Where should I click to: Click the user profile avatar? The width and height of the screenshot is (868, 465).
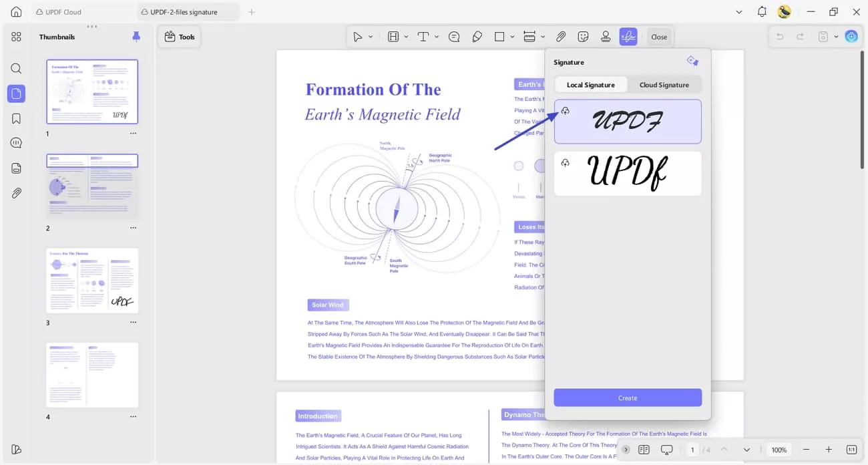pyautogui.click(x=785, y=12)
